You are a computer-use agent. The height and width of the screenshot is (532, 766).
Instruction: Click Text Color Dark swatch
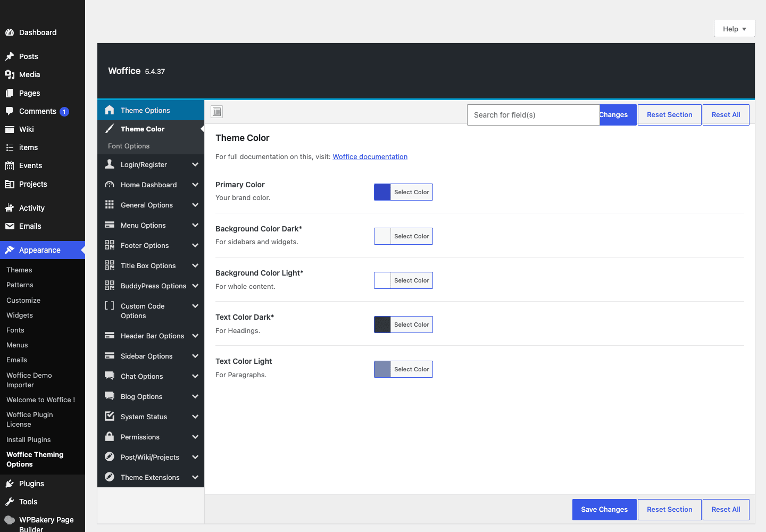pos(382,325)
